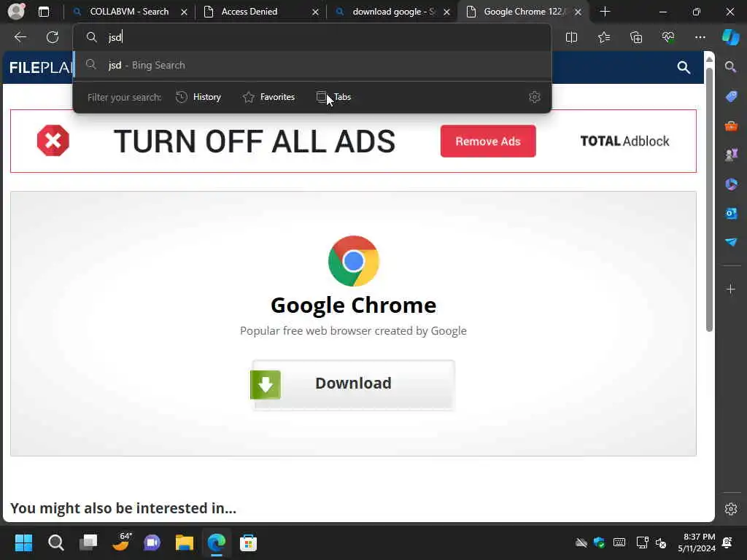Image resolution: width=747 pixels, height=560 pixels.
Task: Open the Windows Start menu
Action: tap(23, 542)
